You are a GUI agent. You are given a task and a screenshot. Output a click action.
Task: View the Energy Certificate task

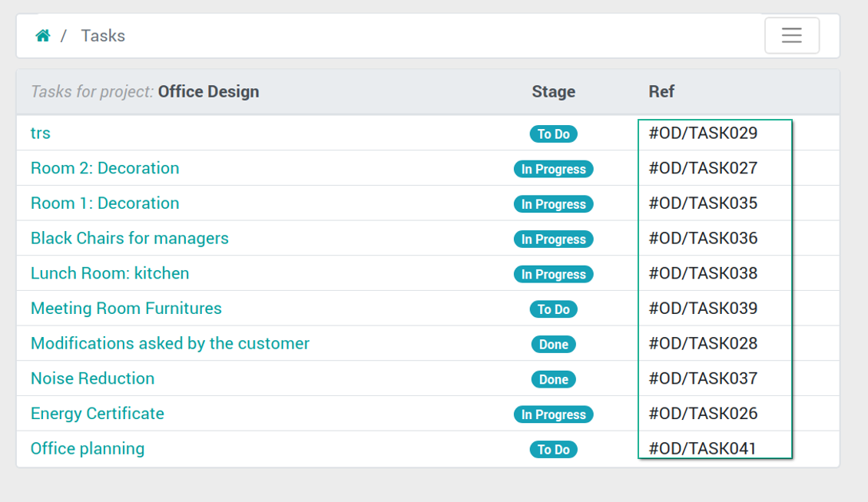point(98,414)
